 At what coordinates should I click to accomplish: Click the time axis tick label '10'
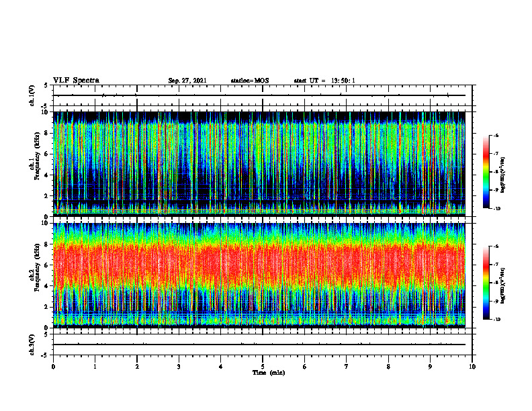pos(472,367)
